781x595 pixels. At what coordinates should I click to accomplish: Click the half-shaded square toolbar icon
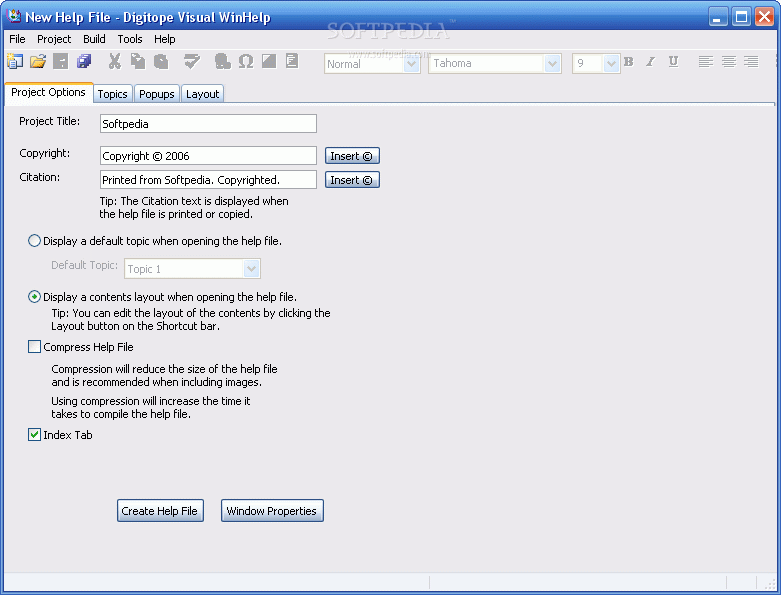pos(269,61)
